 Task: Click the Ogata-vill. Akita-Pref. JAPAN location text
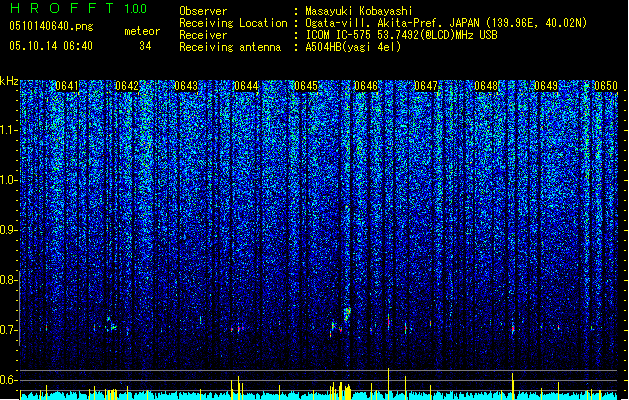tap(446, 23)
